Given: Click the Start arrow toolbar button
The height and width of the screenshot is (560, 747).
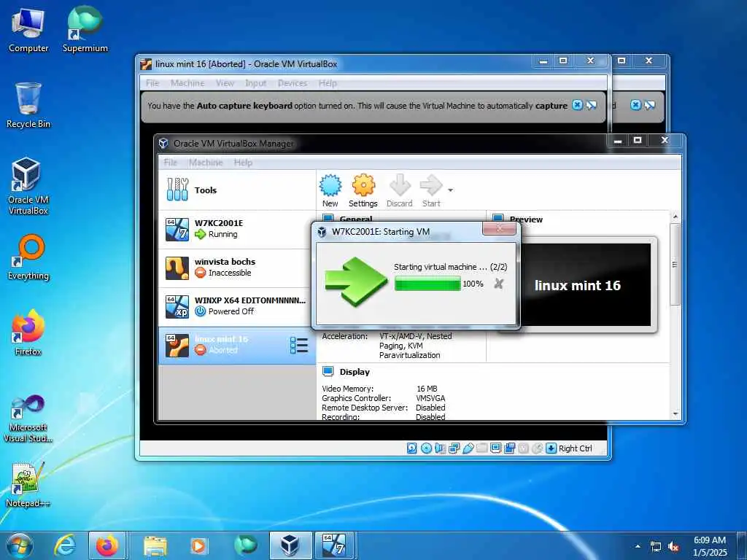Looking at the screenshot, I should (x=431, y=190).
